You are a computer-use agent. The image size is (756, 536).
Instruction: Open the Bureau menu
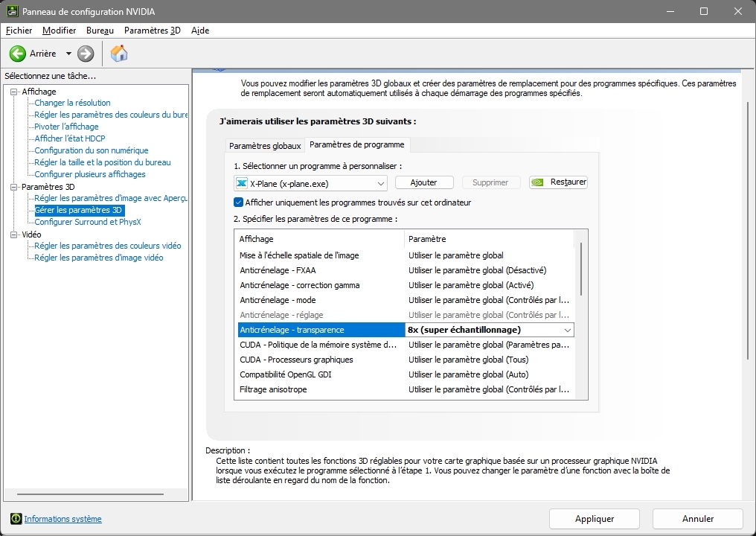coord(100,31)
